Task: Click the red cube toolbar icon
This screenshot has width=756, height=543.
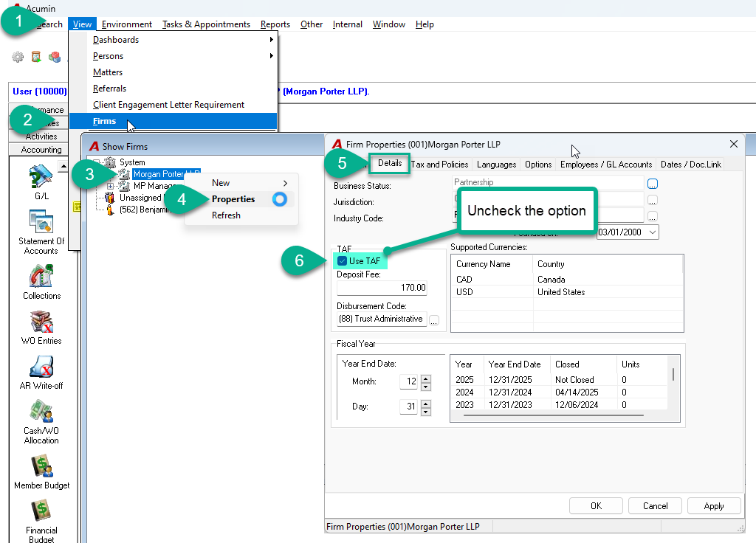Action: pos(55,57)
